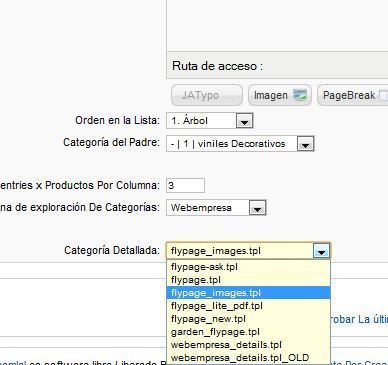Collapse the Categoría Detallada dropdown arrow
Viewport: 388px width, 365px height.
pos(321,251)
